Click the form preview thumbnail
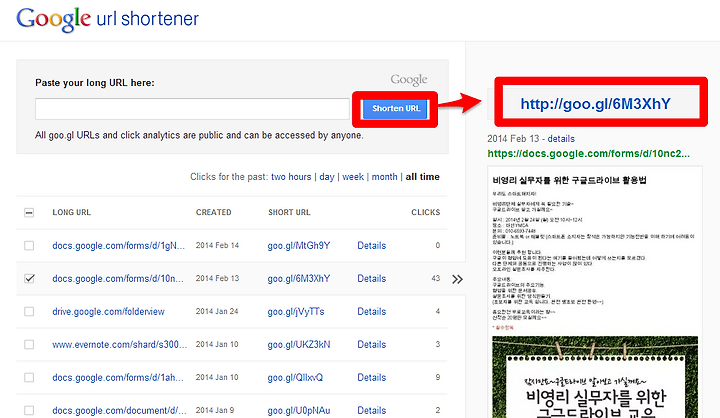The image size is (720, 418). click(595, 292)
